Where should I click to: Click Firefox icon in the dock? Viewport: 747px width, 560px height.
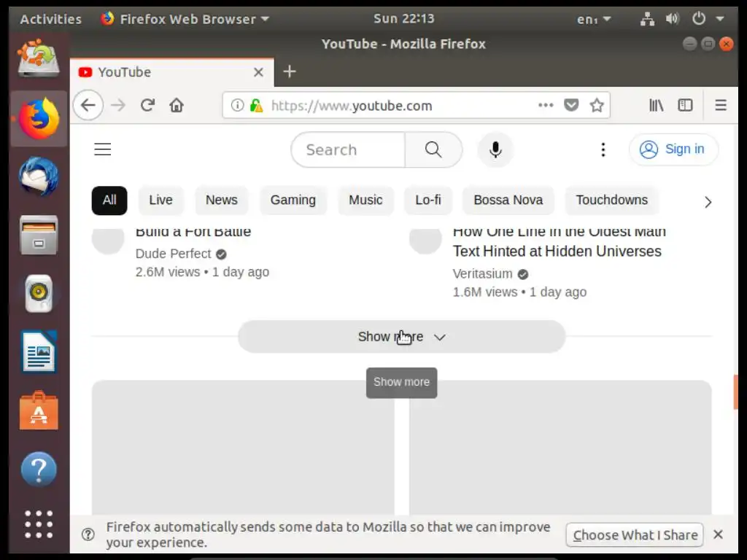[x=39, y=119]
